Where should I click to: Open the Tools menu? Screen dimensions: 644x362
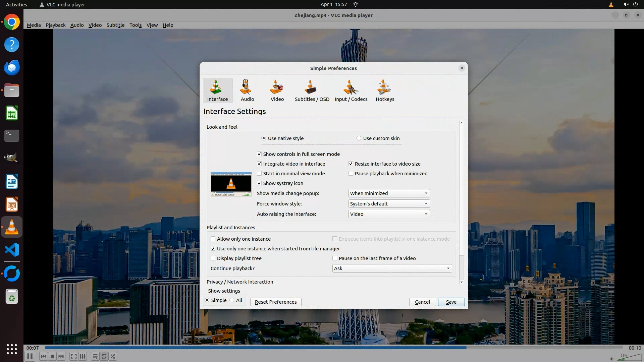(136, 25)
